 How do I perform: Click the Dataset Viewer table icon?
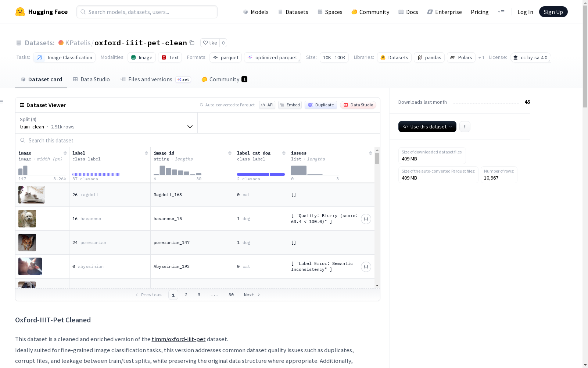click(x=22, y=105)
